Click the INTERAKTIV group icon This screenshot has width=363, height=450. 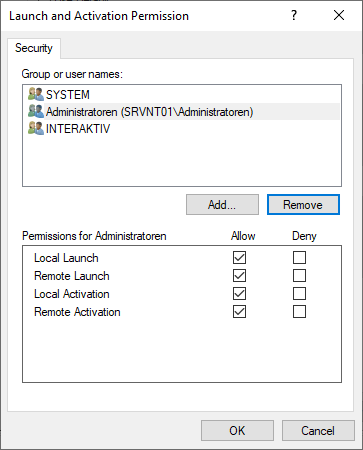[36, 128]
